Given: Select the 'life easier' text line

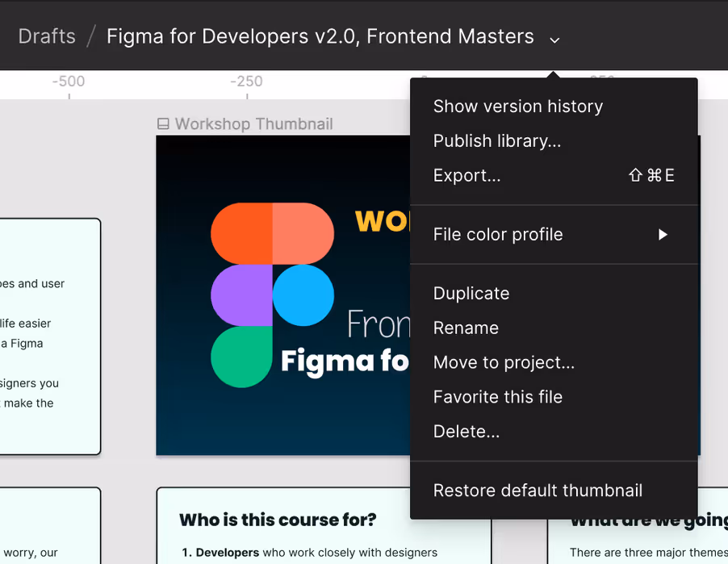Looking at the screenshot, I should pos(26,323).
